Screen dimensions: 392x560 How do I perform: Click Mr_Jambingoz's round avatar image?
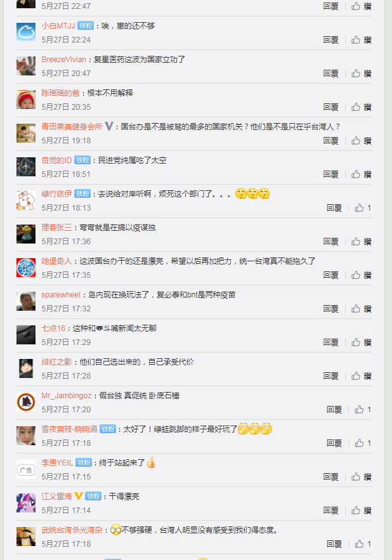click(x=26, y=402)
